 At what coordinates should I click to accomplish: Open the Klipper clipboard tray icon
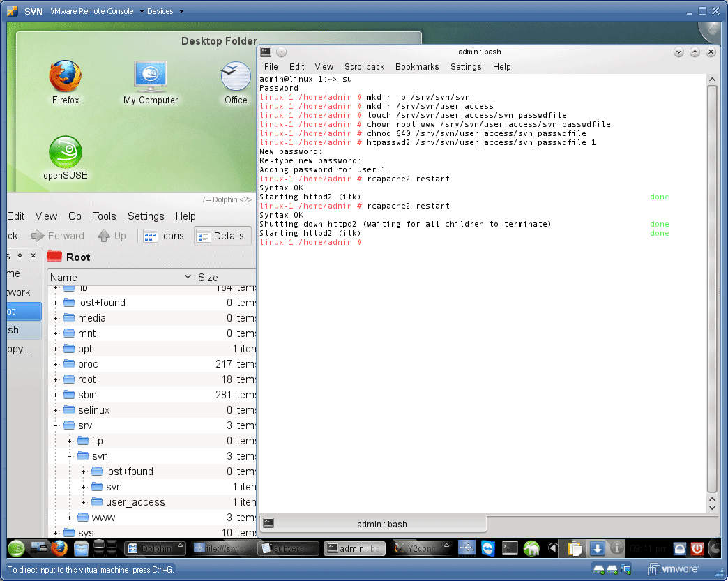pyautogui.click(x=575, y=548)
